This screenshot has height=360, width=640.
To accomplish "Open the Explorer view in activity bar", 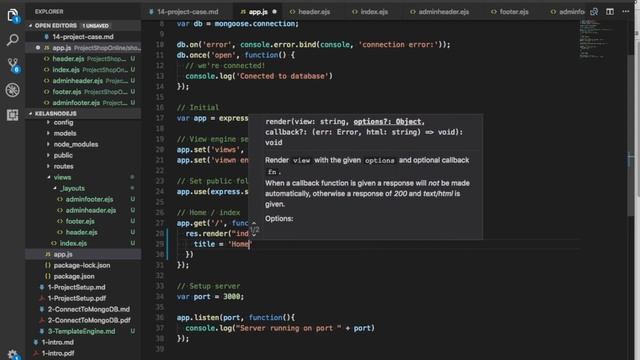I will pyautogui.click(x=12, y=16).
